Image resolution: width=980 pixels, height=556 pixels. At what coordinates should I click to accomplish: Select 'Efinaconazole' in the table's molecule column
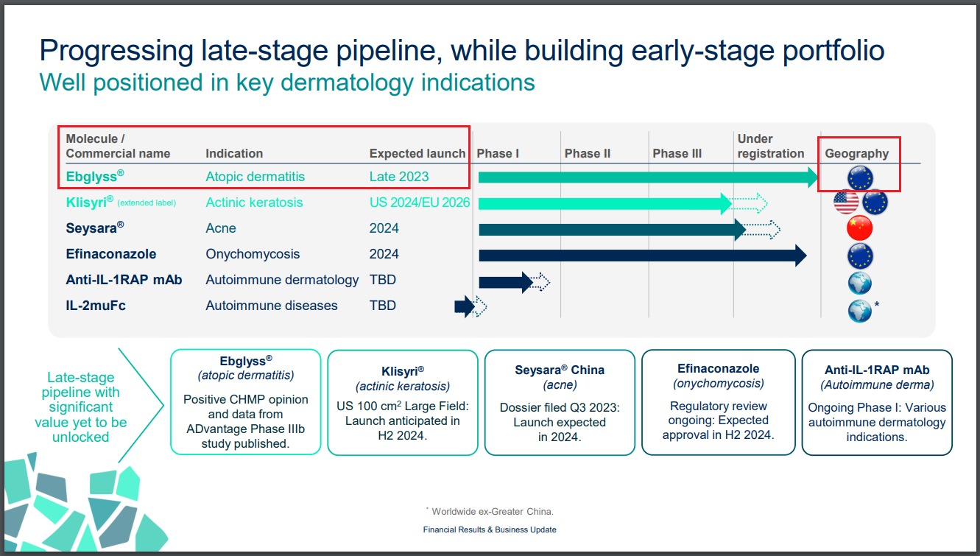pos(111,254)
